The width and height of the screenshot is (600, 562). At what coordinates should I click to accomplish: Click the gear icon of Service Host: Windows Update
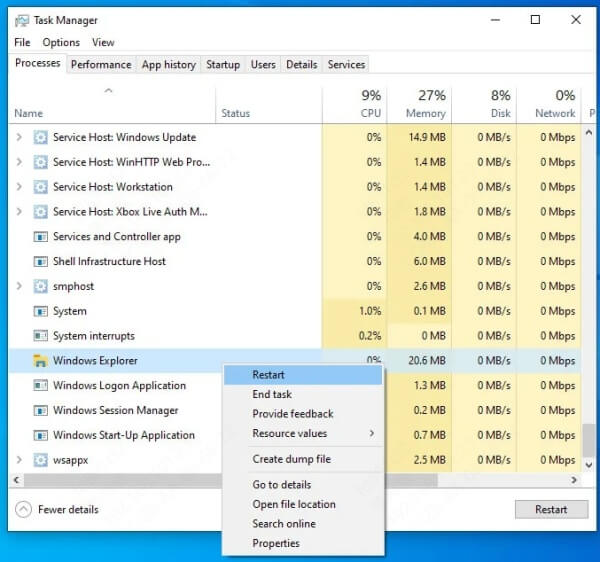tap(41, 137)
